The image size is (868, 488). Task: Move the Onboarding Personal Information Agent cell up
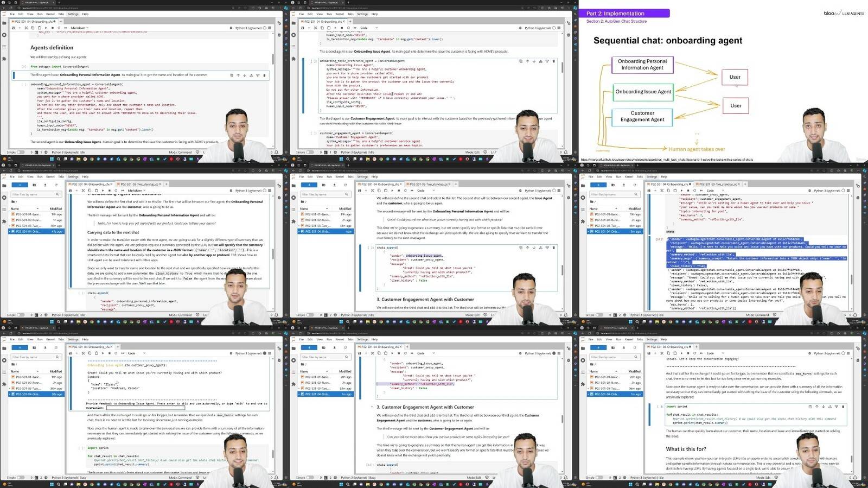point(238,75)
